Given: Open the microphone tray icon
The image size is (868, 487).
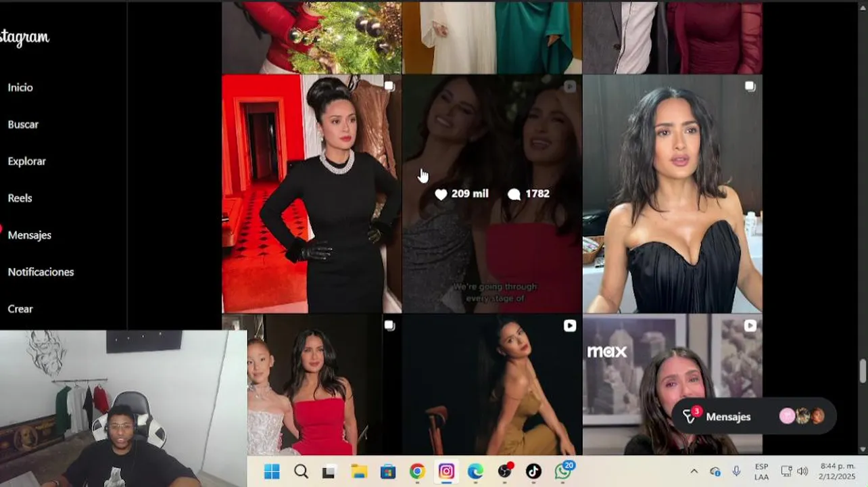Looking at the screenshot, I should point(736,471).
